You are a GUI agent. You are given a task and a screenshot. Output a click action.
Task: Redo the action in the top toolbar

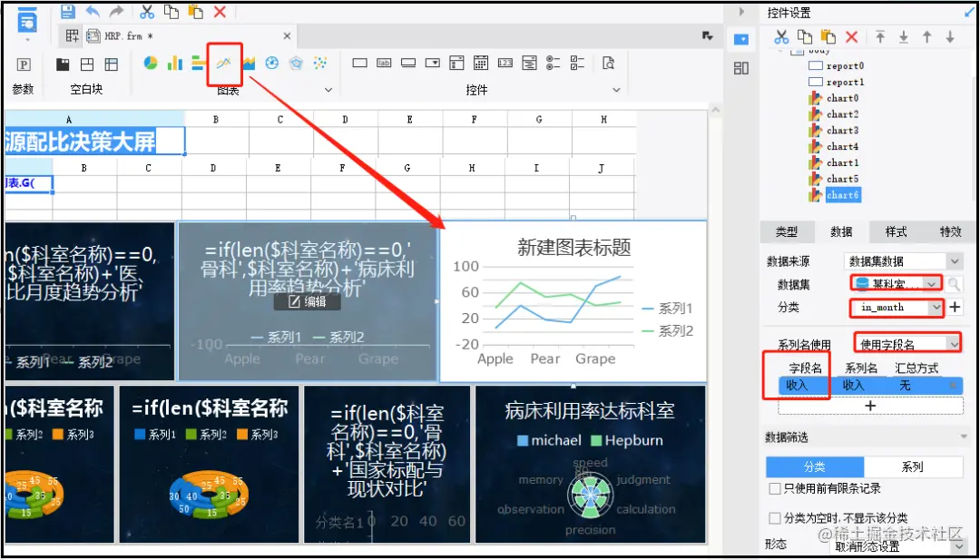coord(116,11)
